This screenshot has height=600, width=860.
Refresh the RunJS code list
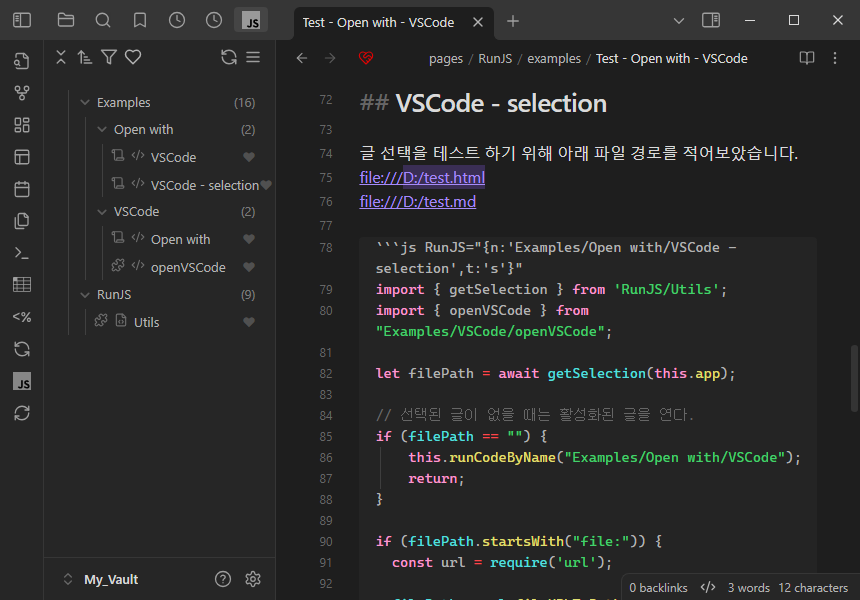(x=229, y=57)
